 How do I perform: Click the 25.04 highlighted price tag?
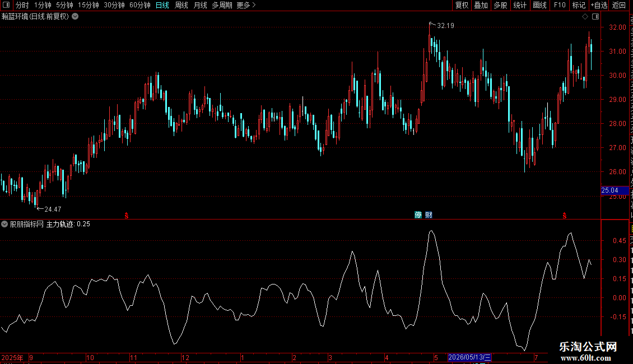615,190
